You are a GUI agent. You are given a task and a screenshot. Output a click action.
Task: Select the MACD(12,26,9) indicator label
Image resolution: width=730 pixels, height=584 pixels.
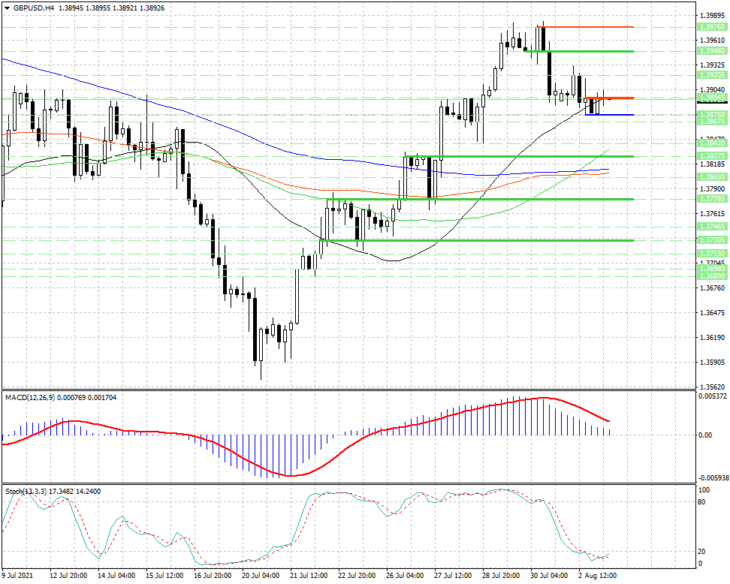[30, 398]
